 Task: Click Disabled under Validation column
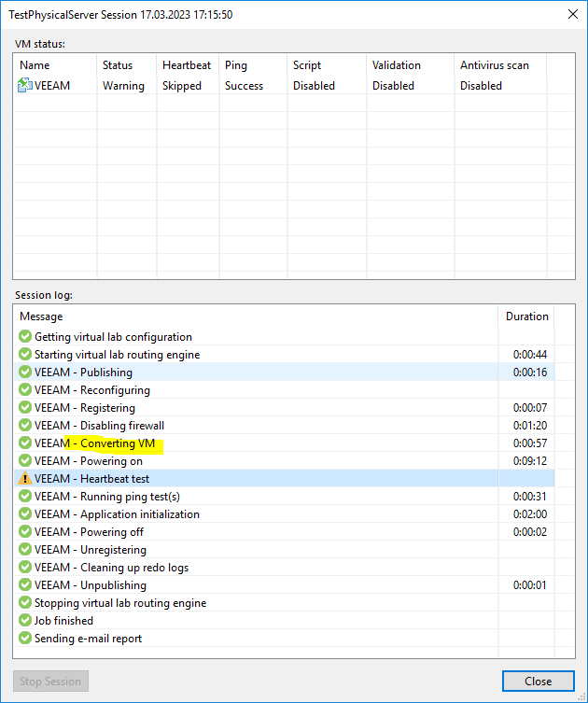[393, 86]
